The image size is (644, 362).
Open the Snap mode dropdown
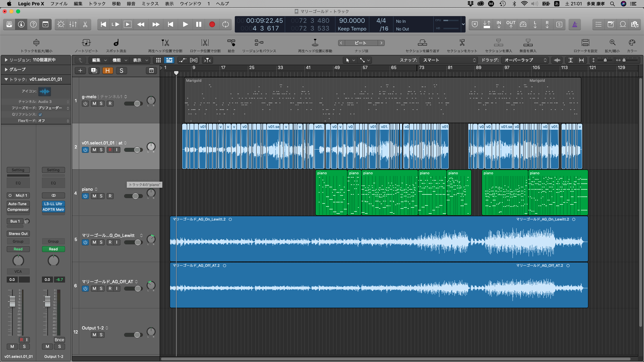(449, 60)
